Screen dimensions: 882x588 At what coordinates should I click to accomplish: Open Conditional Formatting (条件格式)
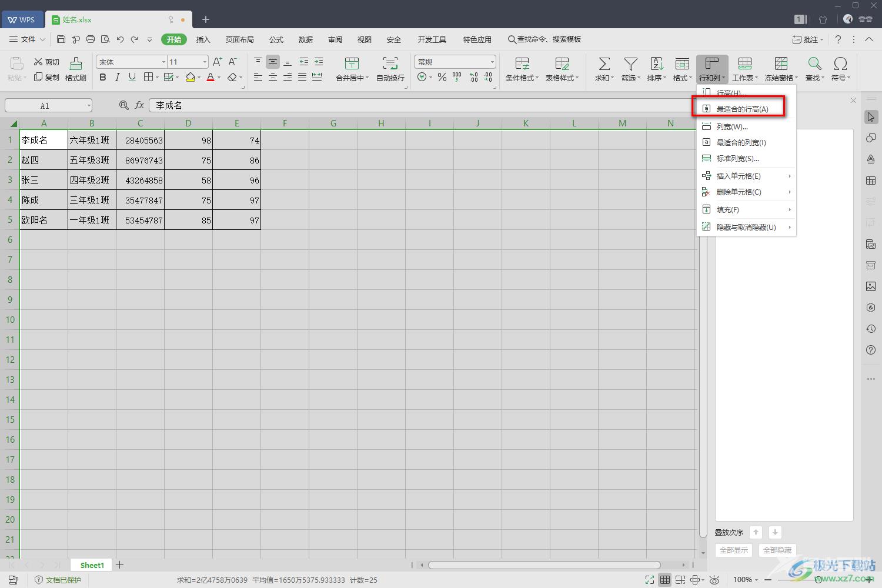tap(522, 69)
